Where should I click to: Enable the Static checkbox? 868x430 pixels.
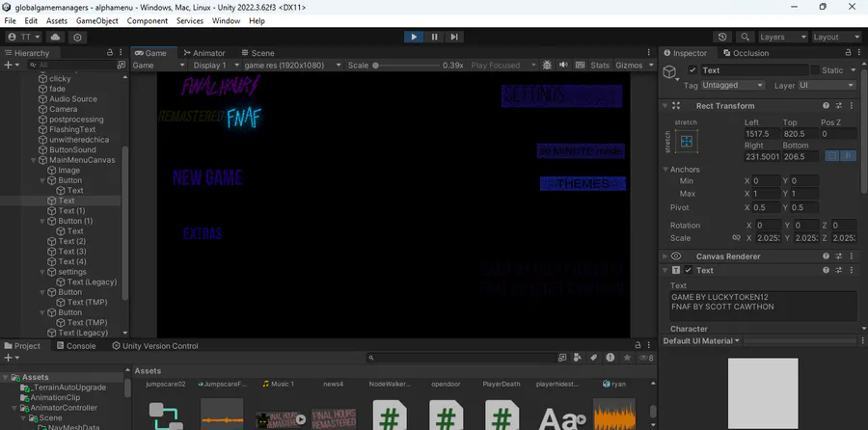pyautogui.click(x=815, y=70)
